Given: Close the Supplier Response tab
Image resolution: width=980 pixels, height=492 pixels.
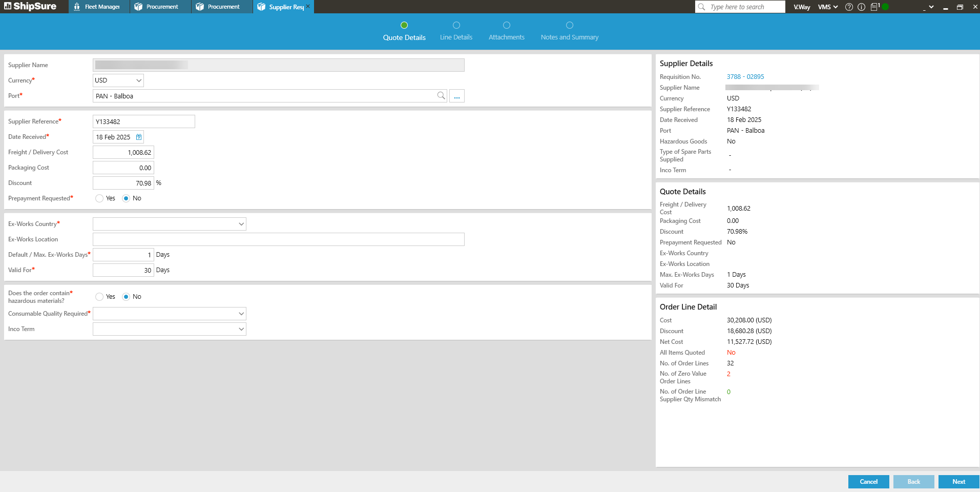Looking at the screenshot, I should point(308,6).
